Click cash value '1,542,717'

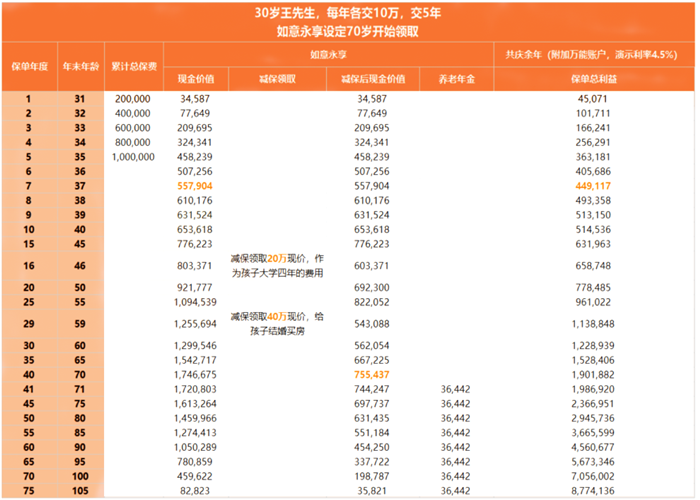point(195,360)
